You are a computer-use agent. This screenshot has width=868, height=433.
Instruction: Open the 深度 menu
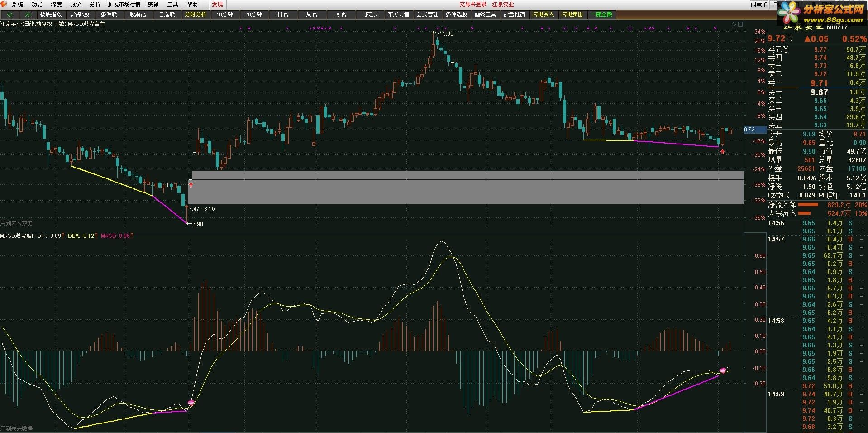click(x=57, y=5)
